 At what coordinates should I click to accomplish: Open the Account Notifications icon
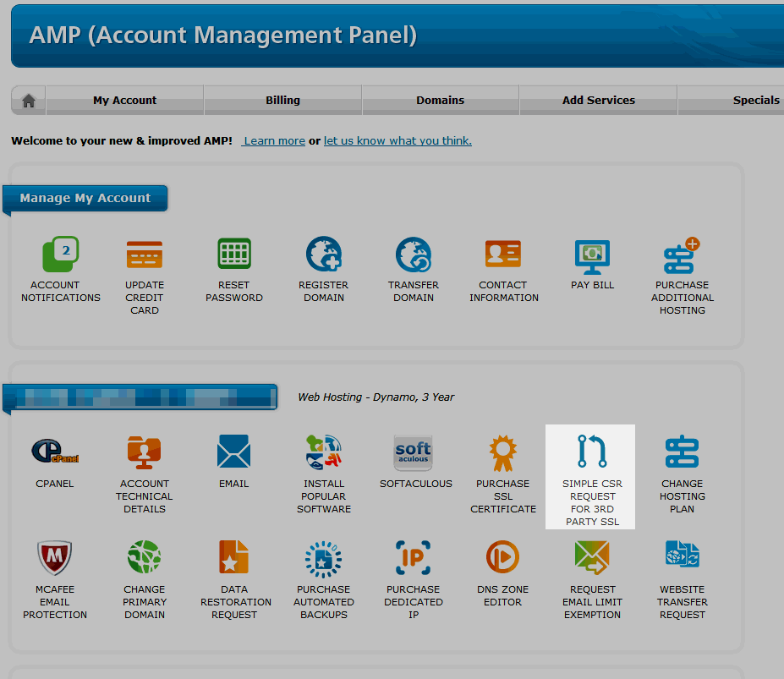click(x=60, y=255)
